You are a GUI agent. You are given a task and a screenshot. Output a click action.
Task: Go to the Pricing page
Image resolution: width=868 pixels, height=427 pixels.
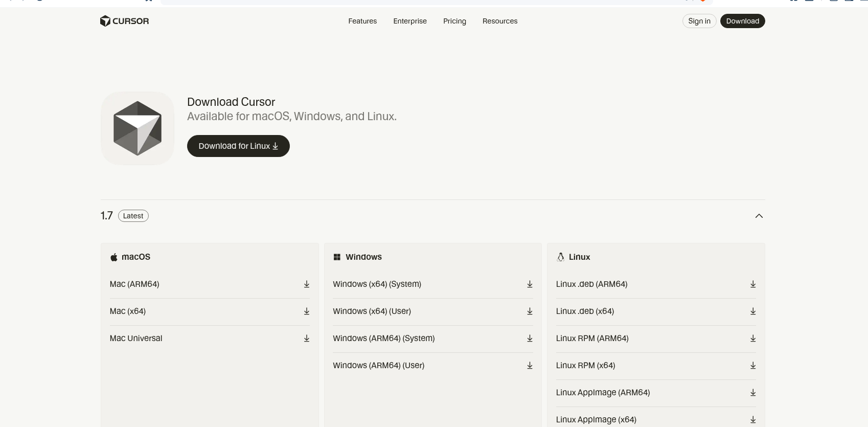pyautogui.click(x=454, y=21)
